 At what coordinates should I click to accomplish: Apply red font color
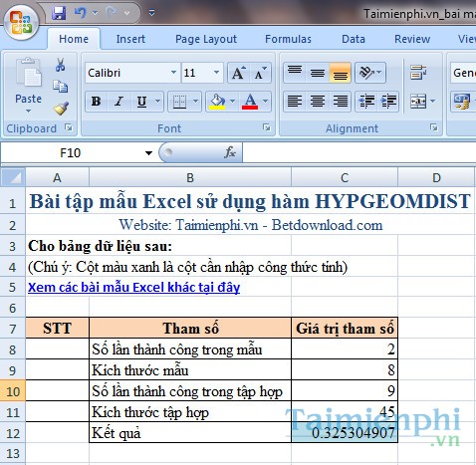pyautogui.click(x=250, y=102)
